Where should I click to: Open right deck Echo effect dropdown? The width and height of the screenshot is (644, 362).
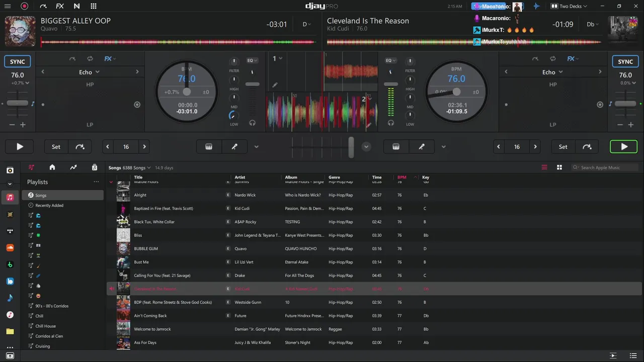(x=552, y=72)
